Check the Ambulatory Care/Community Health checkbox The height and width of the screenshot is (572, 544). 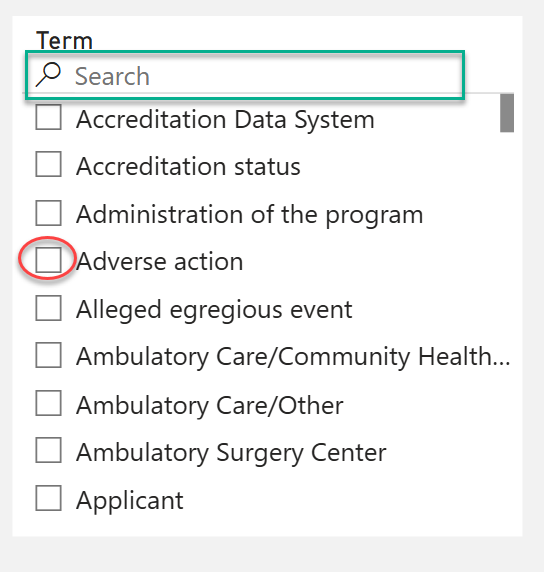click(x=48, y=355)
